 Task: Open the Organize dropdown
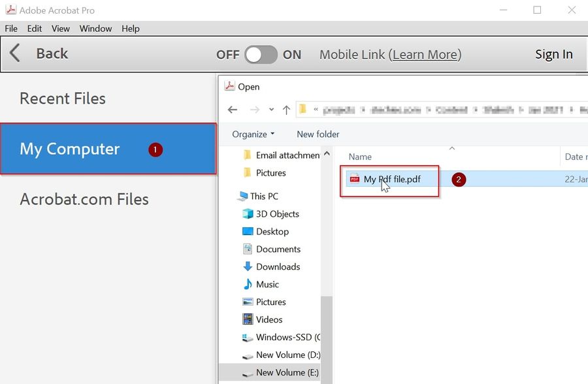pos(253,135)
